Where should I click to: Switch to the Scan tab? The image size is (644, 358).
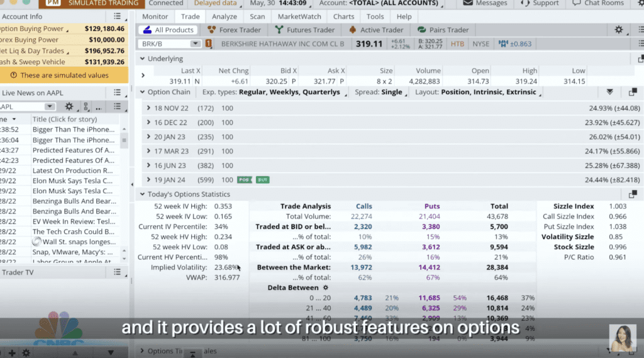[x=257, y=16]
